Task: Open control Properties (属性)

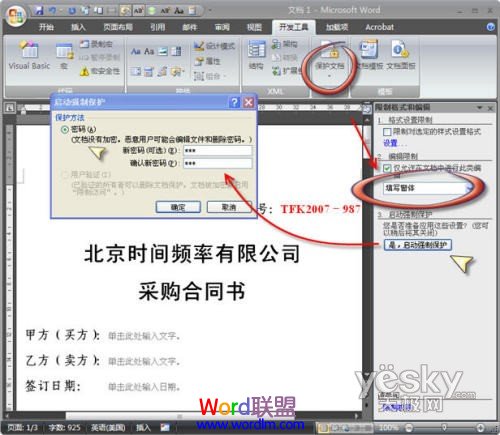Action: coord(207,61)
